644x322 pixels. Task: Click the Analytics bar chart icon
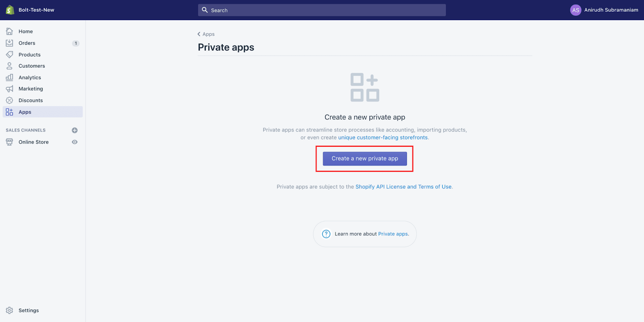[9, 77]
